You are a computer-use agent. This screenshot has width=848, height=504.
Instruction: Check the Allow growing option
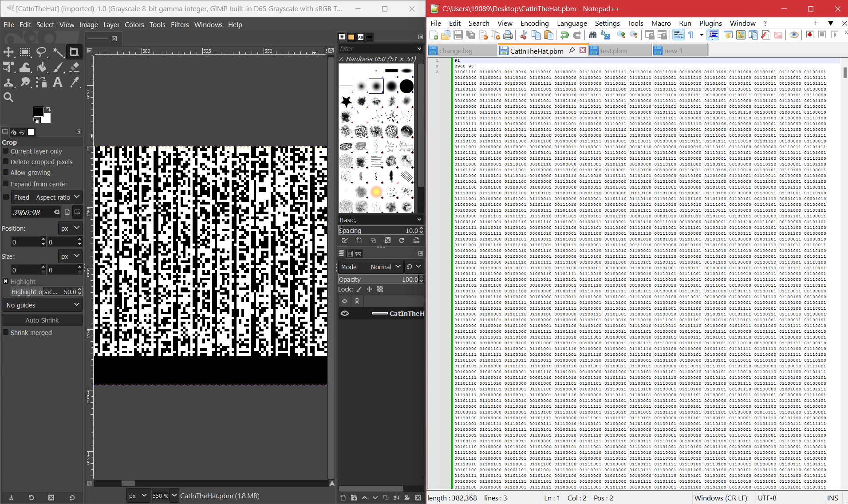tap(6, 173)
